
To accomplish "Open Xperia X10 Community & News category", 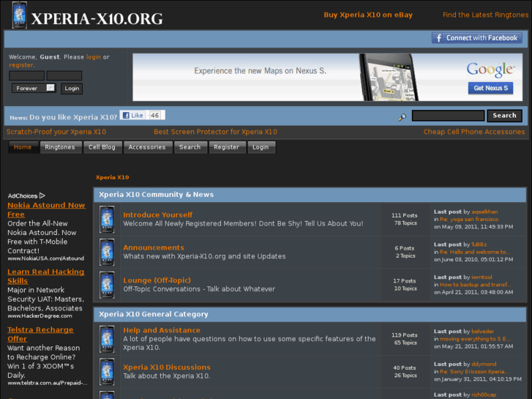I will pos(157,195).
